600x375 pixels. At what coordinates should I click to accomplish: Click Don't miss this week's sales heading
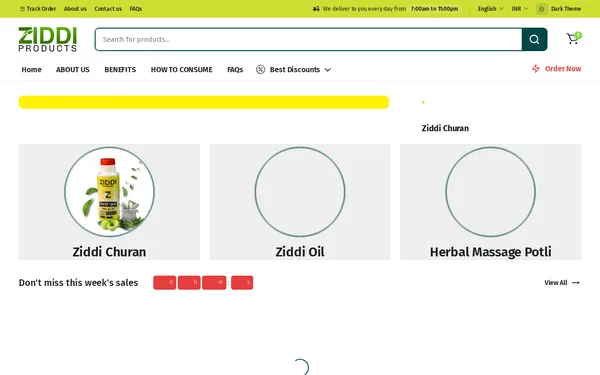[x=78, y=282]
